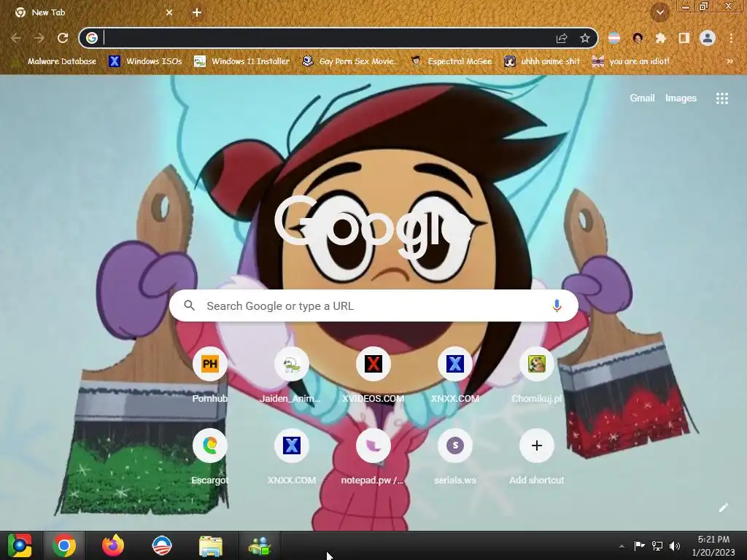Open the Chrome profile avatar menu
The height and width of the screenshot is (560, 747).
click(708, 38)
